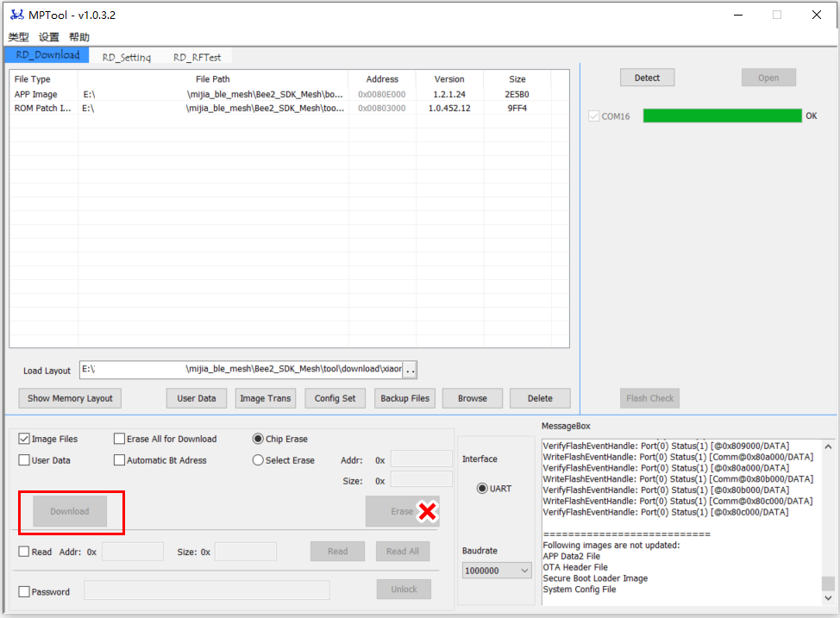Click the MPTool app icon in title bar
Screen dimensions: 840x618
(x=17, y=15)
